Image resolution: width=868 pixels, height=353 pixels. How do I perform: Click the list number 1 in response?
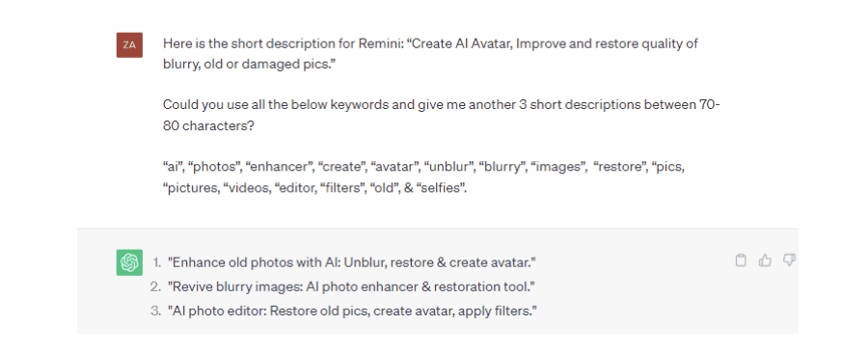156,262
